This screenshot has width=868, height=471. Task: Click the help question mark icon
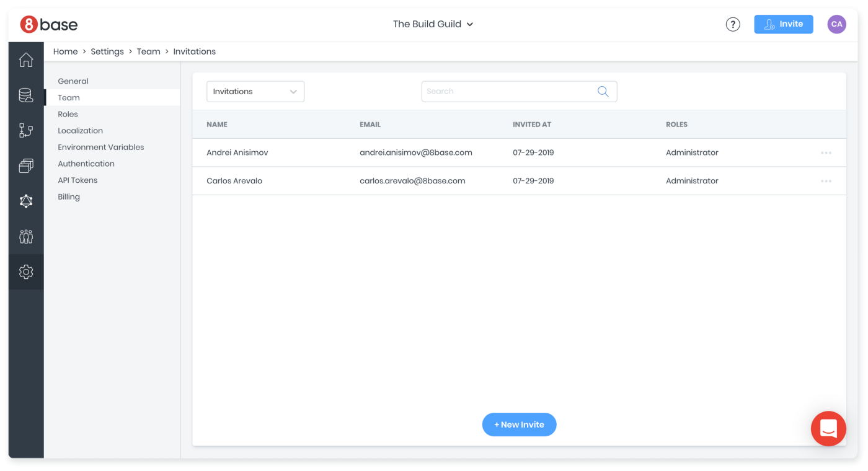(x=733, y=24)
